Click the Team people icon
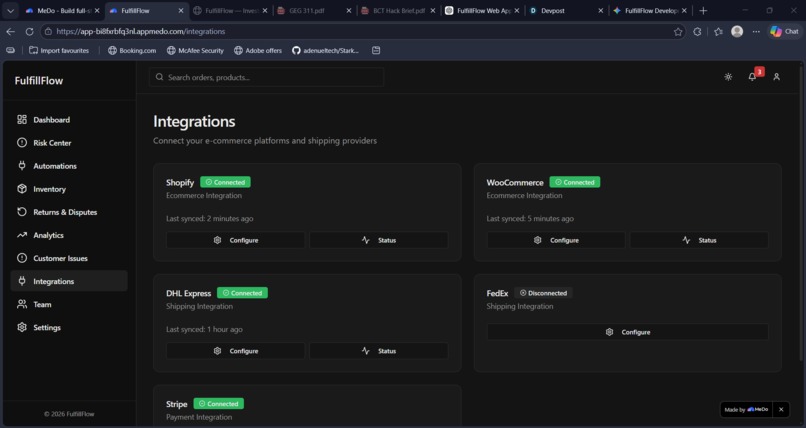 pyautogui.click(x=22, y=304)
